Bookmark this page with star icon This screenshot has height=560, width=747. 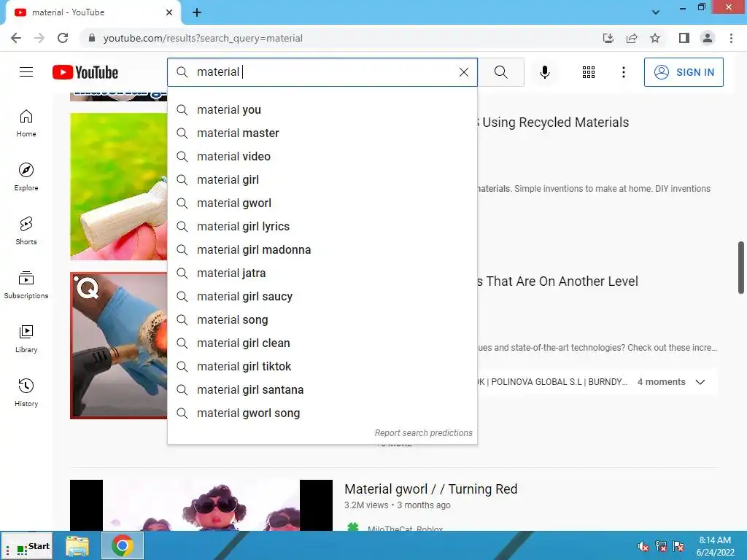pos(655,38)
